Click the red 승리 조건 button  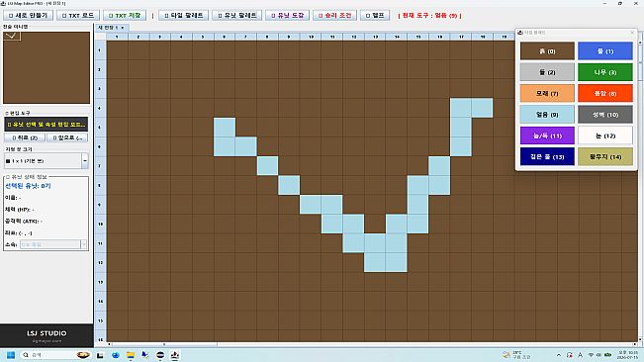coord(334,16)
